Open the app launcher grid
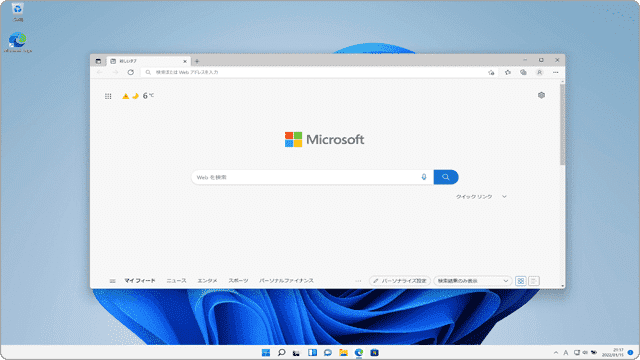 (x=108, y=96)
